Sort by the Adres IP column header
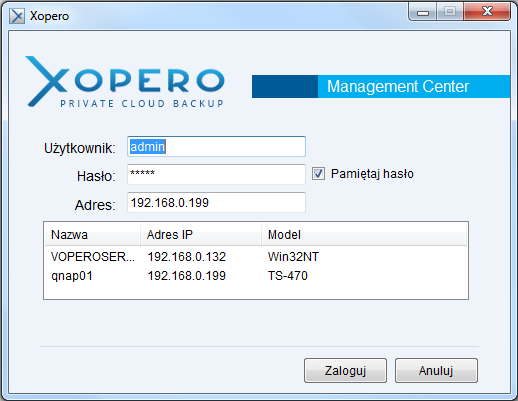The image size is (518, 401). [x=201, y=235]
